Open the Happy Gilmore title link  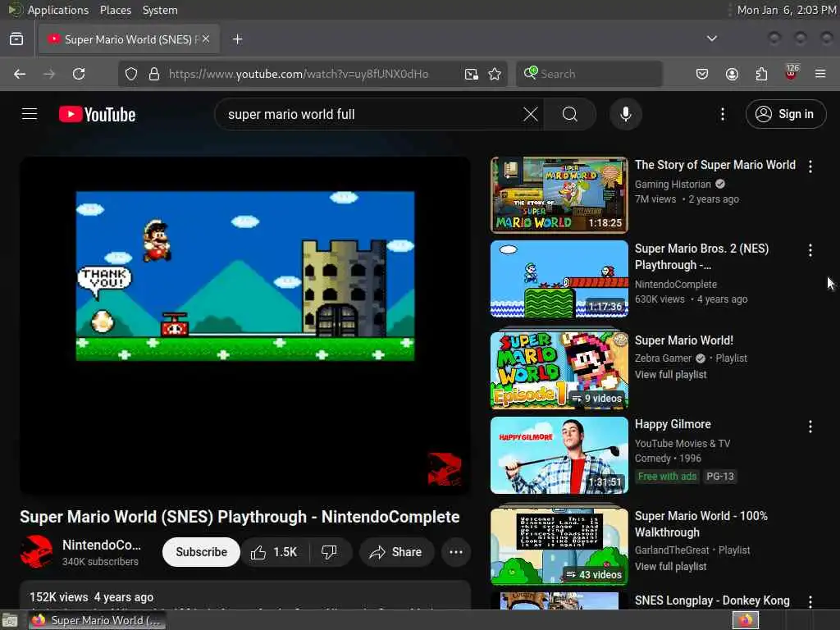(x=673, y=424)
